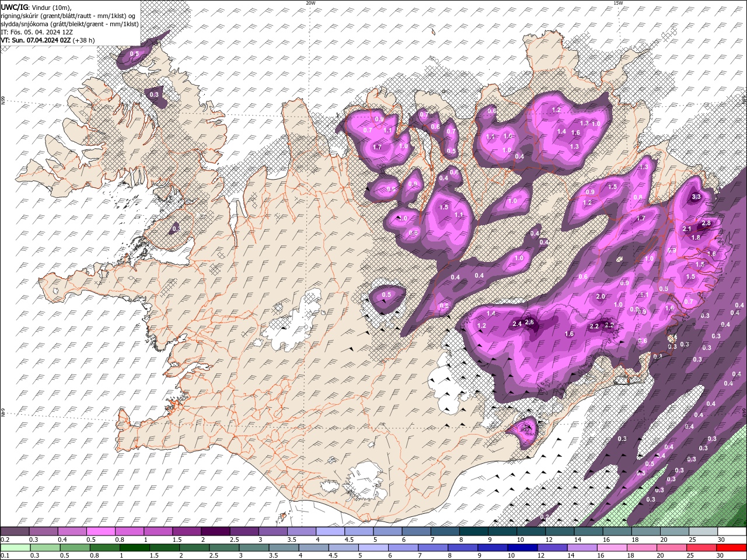The height and width of the screenshot is (560, 747).
Task: Click the dark navy swatch above the bottom row's 10
Action: point(521,548)
